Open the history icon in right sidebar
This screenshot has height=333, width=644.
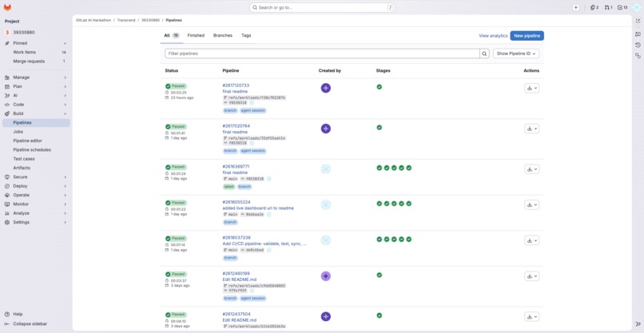pos(638,45)
